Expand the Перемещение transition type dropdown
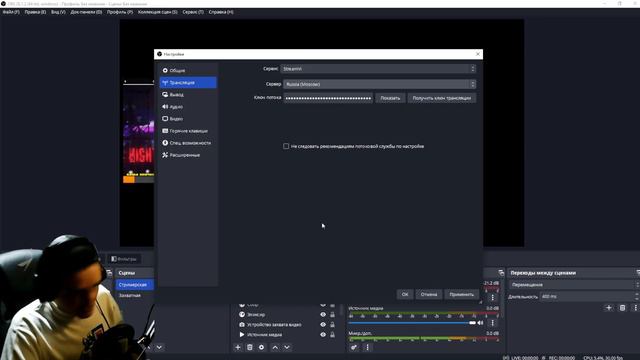 coord(574,284)
